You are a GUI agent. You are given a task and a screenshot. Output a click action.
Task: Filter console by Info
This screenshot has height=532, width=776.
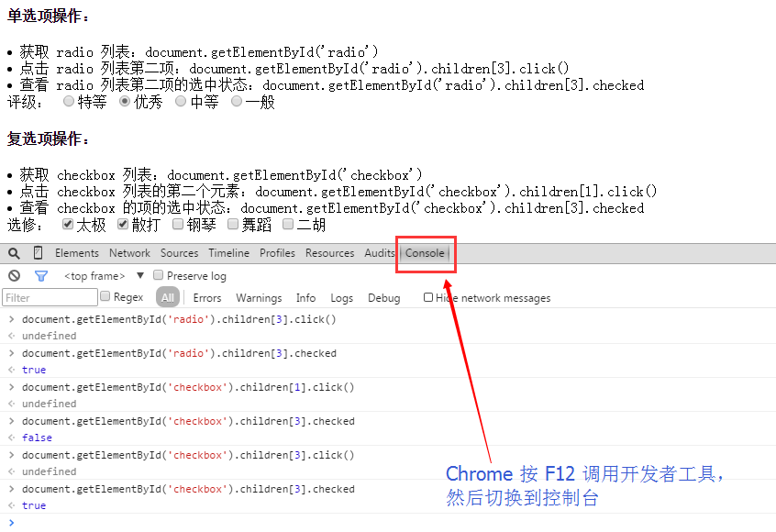pos(305,298)
